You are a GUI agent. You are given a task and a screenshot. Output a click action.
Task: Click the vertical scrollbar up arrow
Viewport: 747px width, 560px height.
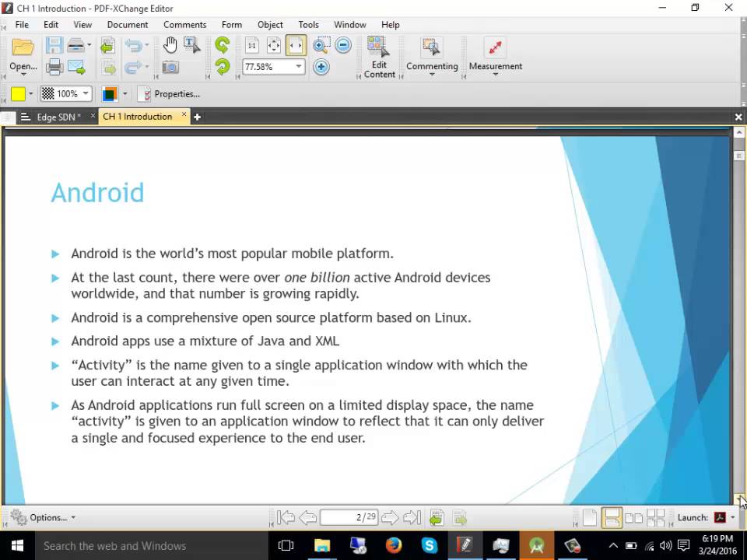pyautogui.click(x=739, y=132)
